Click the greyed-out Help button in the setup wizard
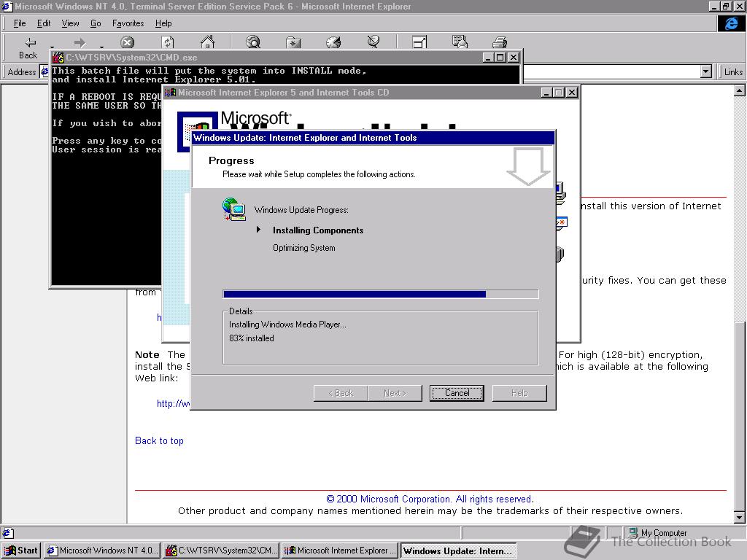The image size is (747, 560). coord(519,393)
